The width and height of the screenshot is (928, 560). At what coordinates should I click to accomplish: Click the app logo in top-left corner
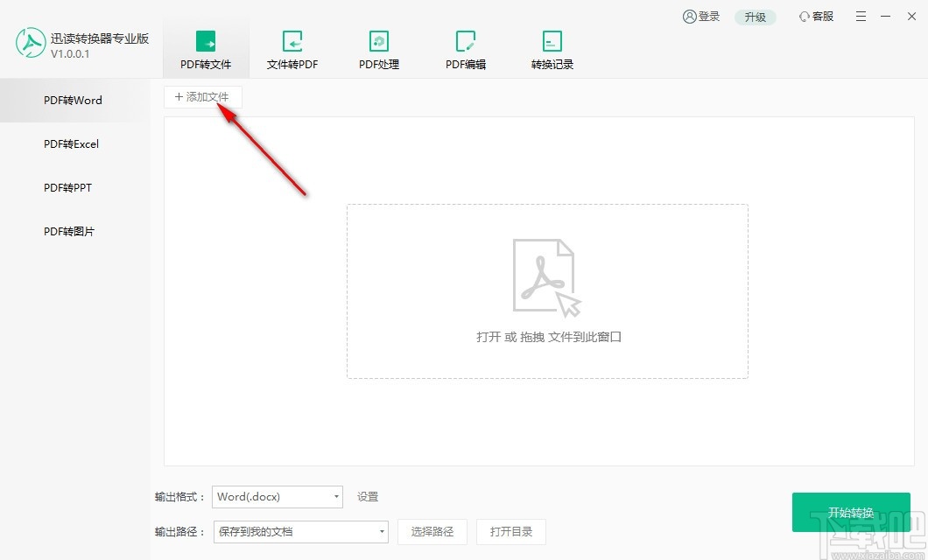pos(31,41)
